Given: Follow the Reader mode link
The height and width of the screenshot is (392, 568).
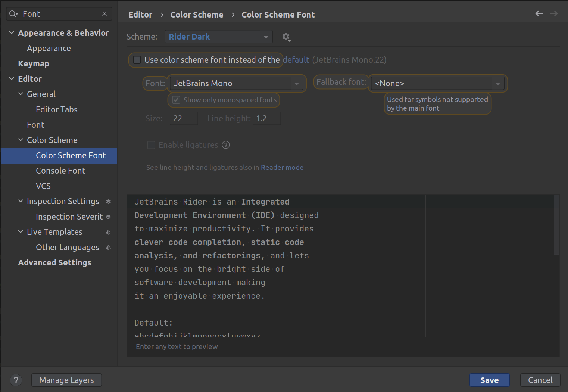Looking at the screenshot, I should (282, 168).
